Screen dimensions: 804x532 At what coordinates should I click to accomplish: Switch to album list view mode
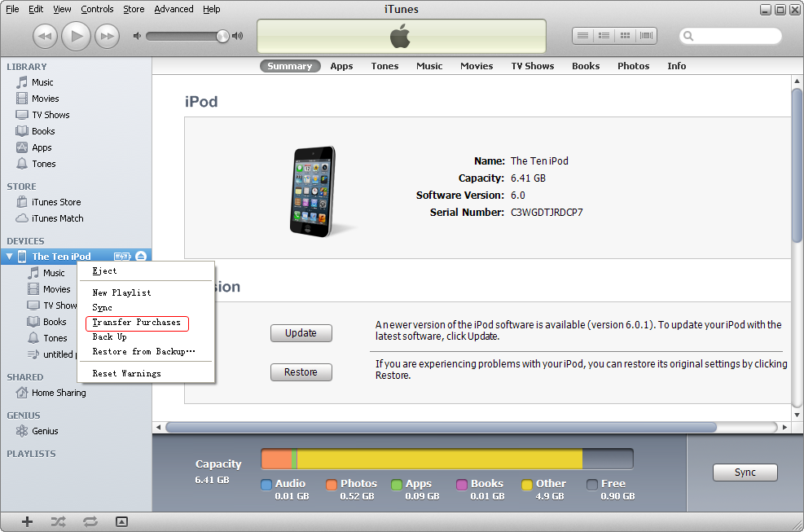(x=604, y=36)
